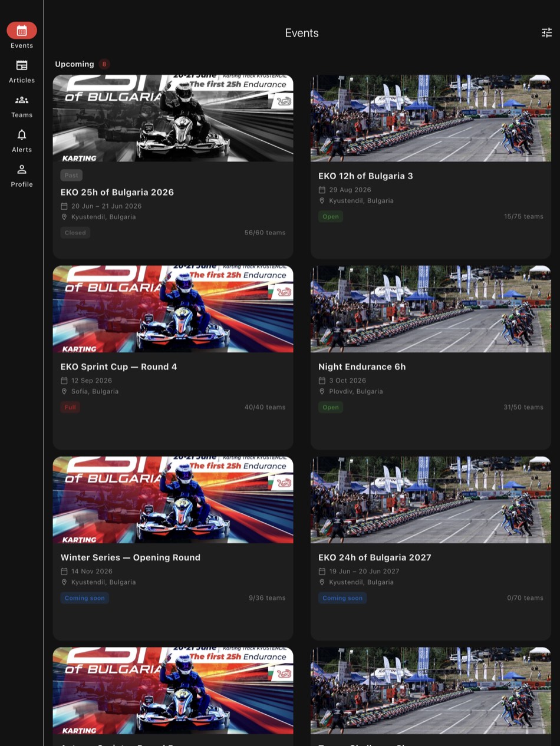The image size is (560, 746).
Task: Click Coming soon status on Winter Series
Action: tap(84, 598)
